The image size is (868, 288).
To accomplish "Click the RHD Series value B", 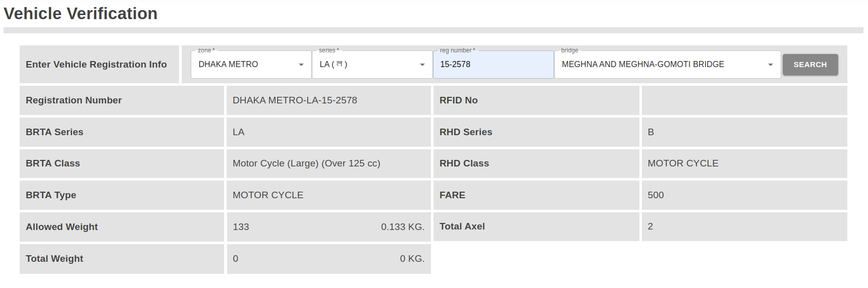I will pyautogui.click(x=650, y=132).
